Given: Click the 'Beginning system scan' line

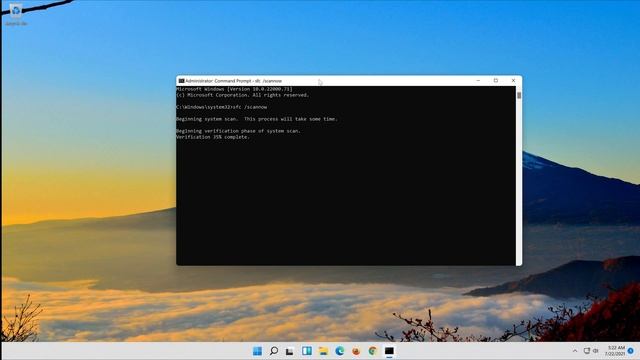Looking at the screenshot, I should [x=257, y=119].
